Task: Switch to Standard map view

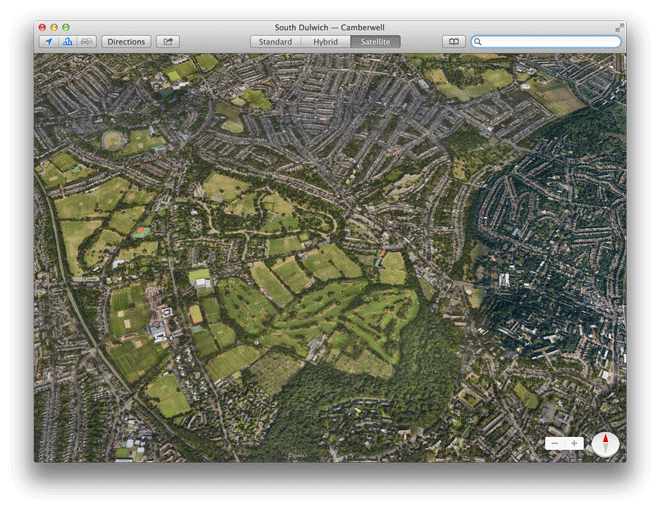Action: [275, 42]
